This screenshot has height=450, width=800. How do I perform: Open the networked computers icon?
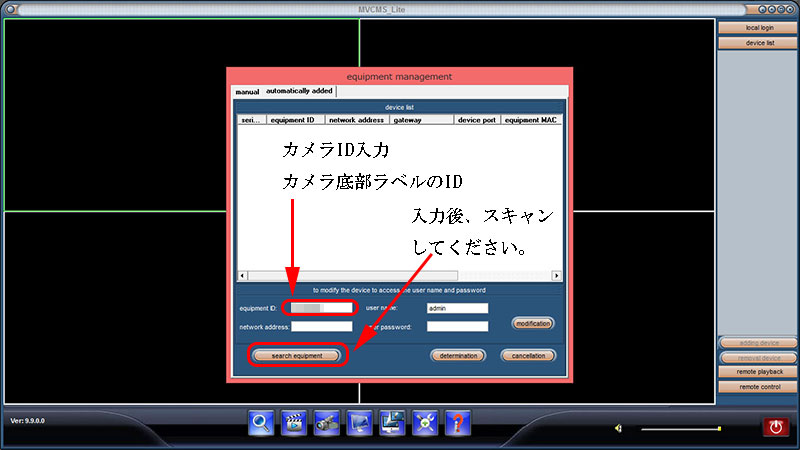point(392,423)
